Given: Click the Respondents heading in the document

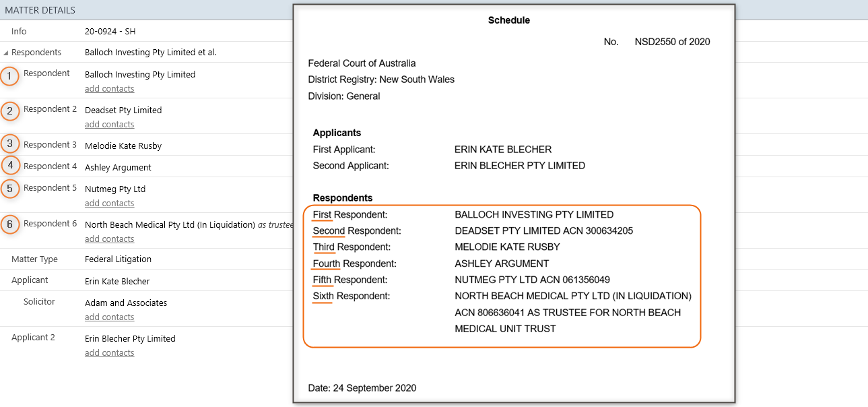Looking at the screenshot, I should click(x=343, y=198).
